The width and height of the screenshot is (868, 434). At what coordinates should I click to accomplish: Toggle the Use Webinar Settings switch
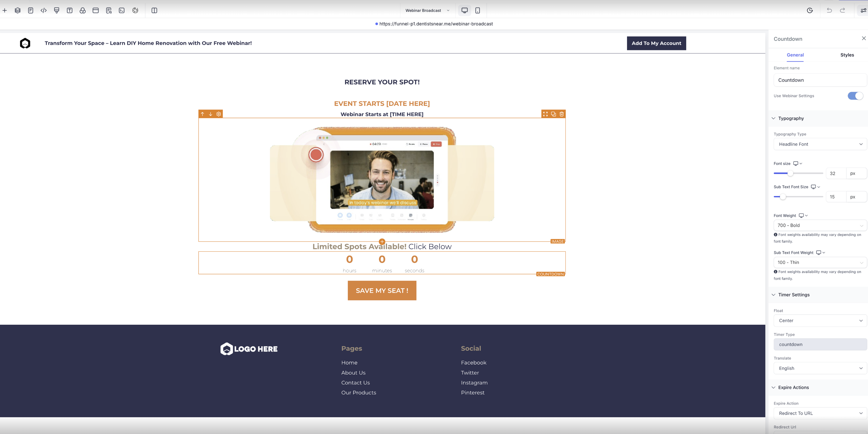(x=855, y=96)
